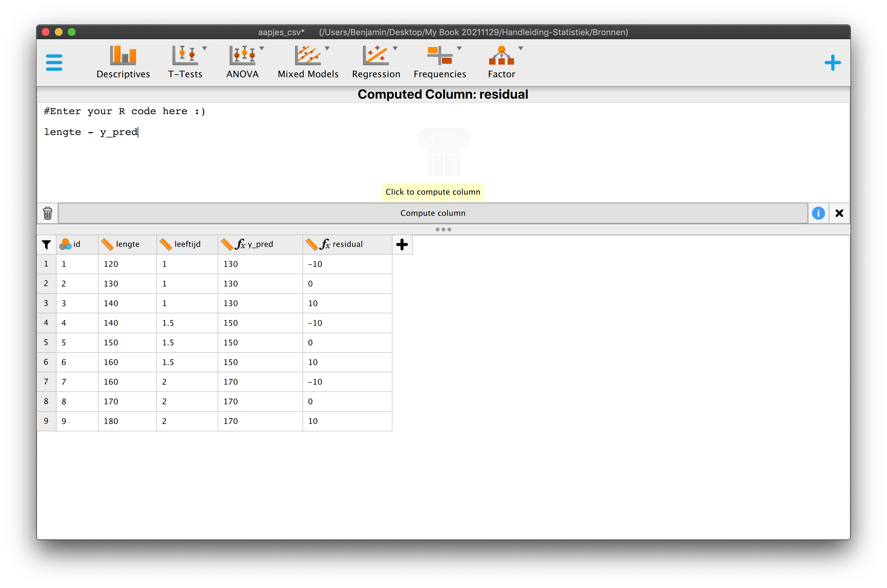Select the lengte column header
Viewport: 887px width, 588px height.
pos(128,244)
